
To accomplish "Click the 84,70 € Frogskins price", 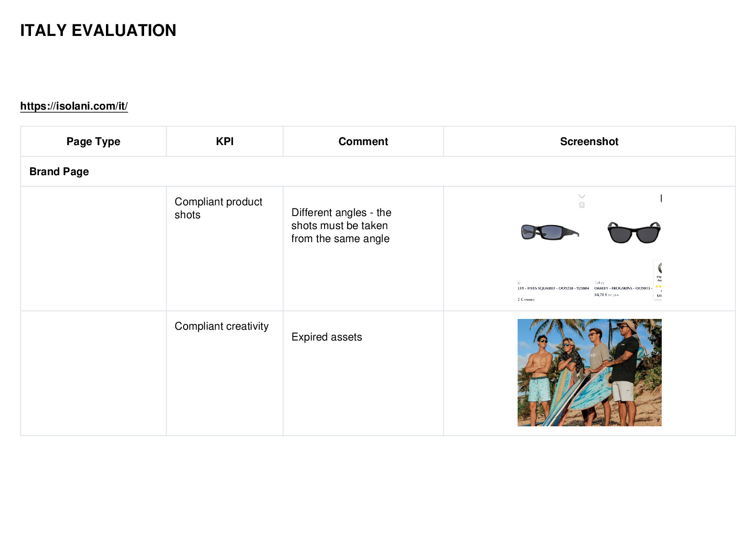I will tap(601, 295).
